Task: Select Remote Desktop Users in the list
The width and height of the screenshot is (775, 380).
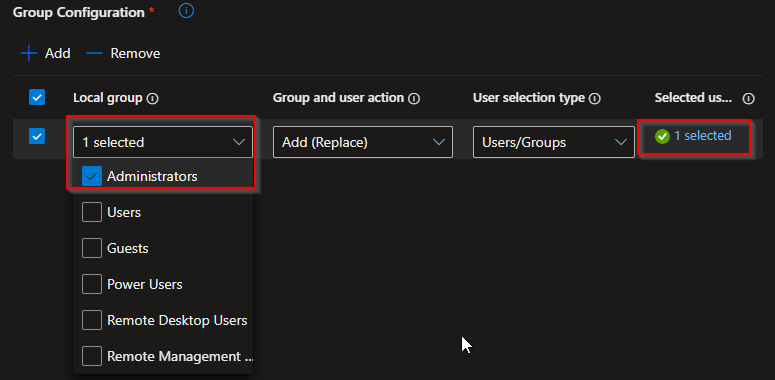Action: click(163, 321)
